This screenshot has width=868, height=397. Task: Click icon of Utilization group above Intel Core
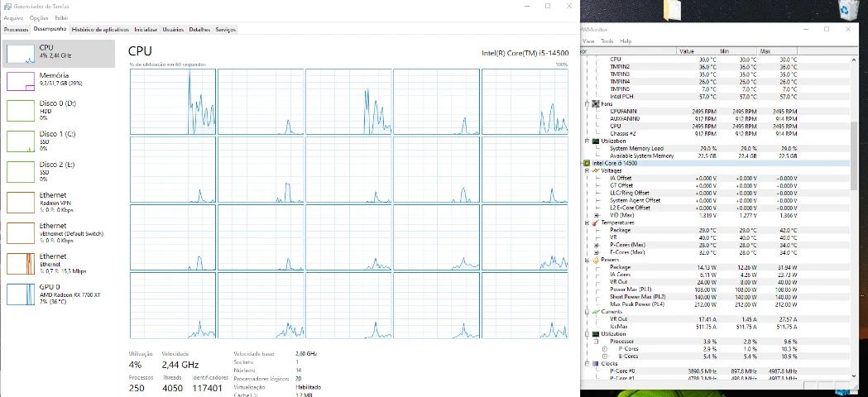(x=597, y=141)
